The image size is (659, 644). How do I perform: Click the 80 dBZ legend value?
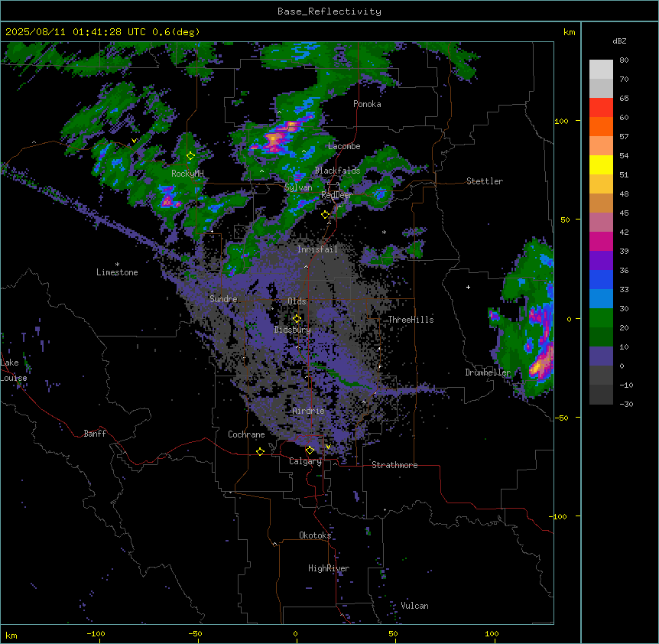tap(624, 60)
